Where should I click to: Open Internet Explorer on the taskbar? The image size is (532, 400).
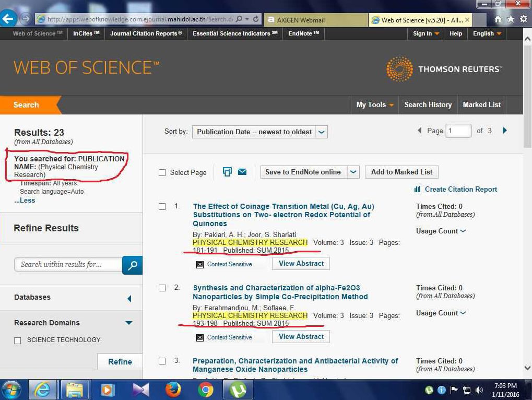click(x=42, y=390)
